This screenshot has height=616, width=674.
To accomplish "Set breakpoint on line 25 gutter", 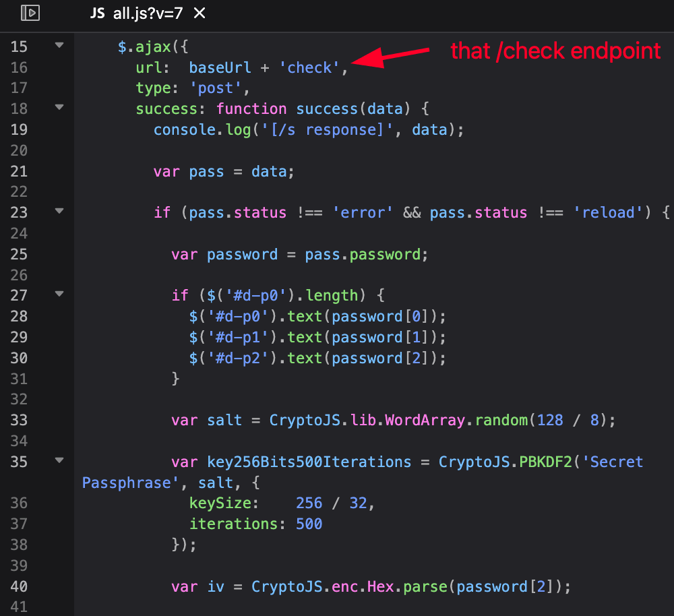I will [20, 254].
